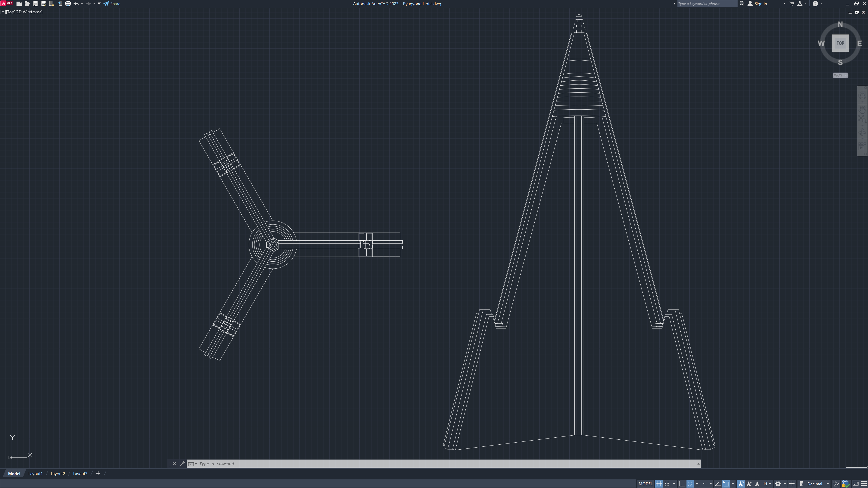Screen dimensions: 868x488
Task: Toggle Ortho mode in the status bar
Action: (x=682, y=484)
